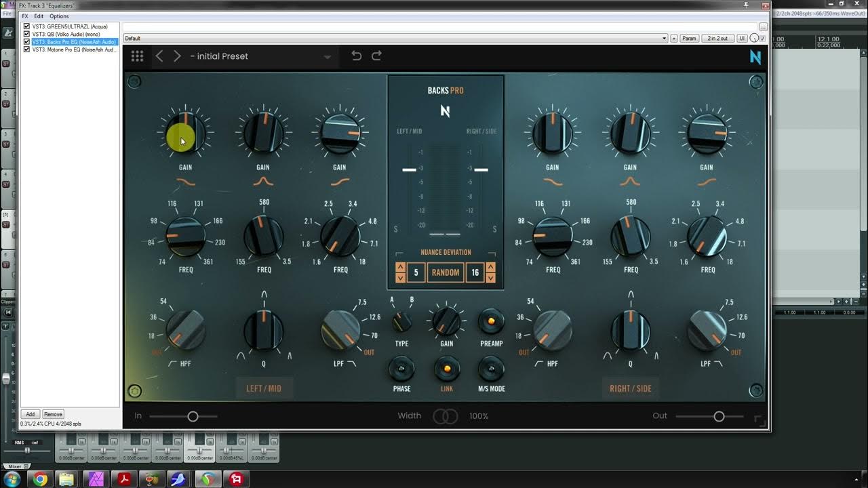Adjust the In level slider handle

[x=193, y=416]
